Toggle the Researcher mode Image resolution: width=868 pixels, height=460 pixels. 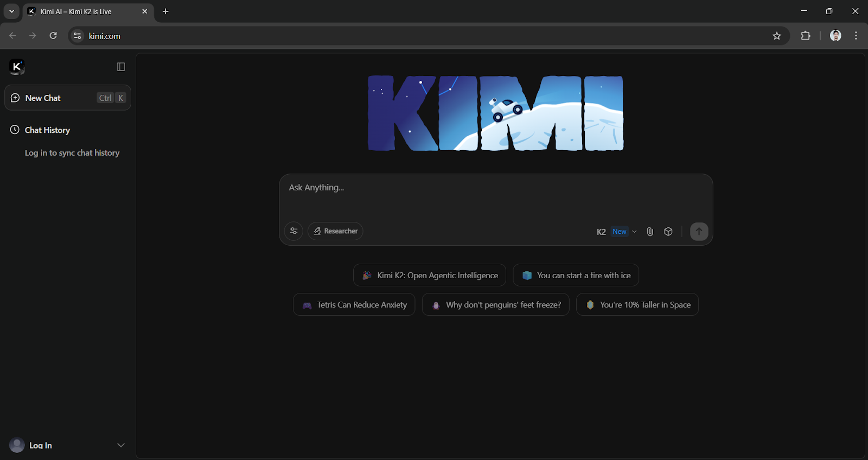tap(335, 231)
